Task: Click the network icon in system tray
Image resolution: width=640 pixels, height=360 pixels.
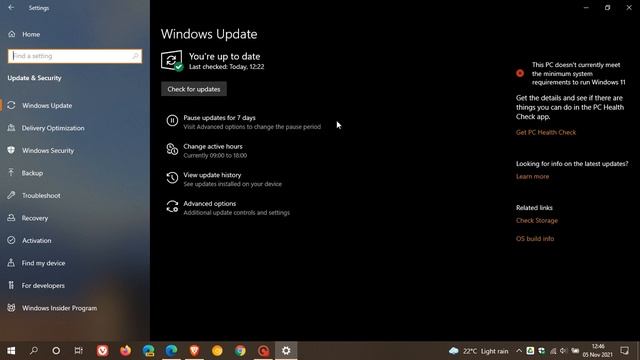Action: click(553, 351)
